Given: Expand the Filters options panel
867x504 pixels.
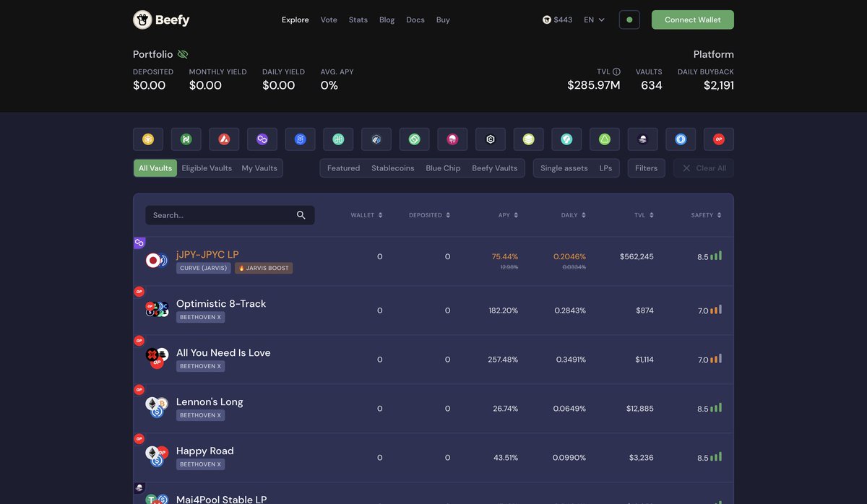Looking at the screenshot, I should pyautogui.click(x=646, y=168).
